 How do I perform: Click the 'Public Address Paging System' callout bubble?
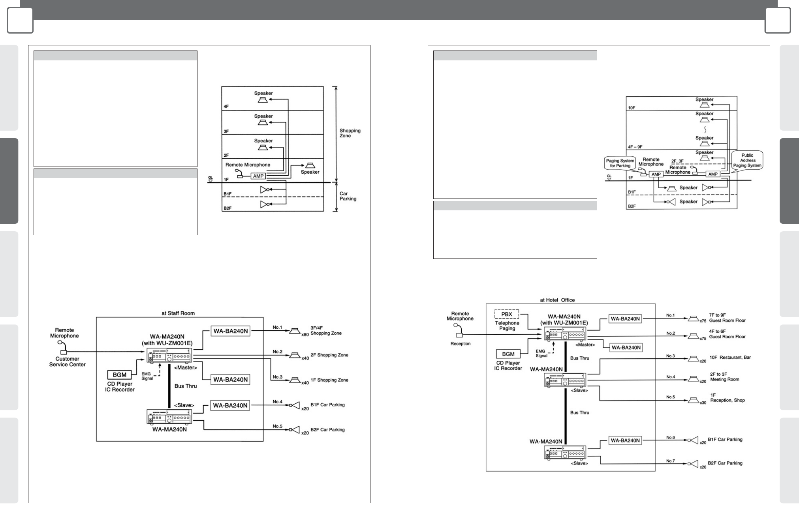747,160
